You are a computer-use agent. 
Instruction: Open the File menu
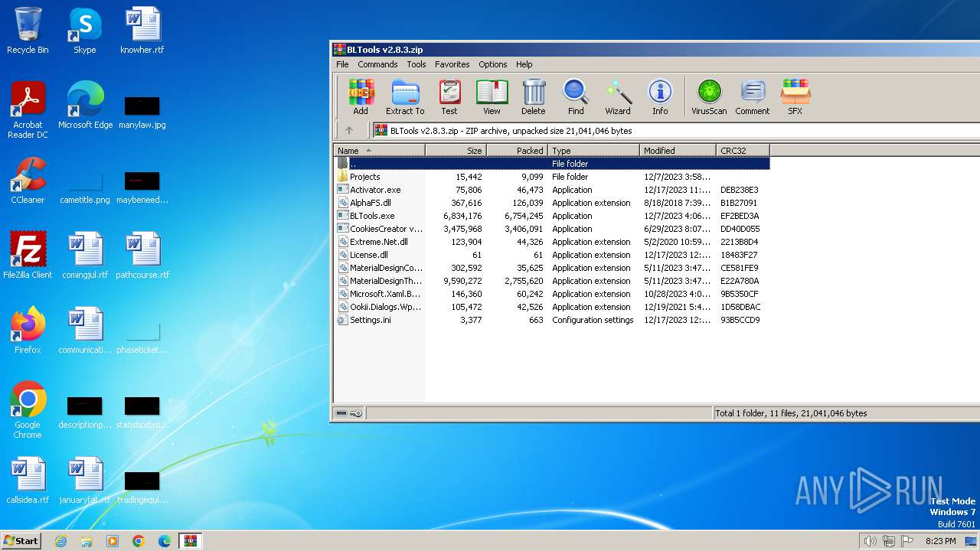pos(342,64)
